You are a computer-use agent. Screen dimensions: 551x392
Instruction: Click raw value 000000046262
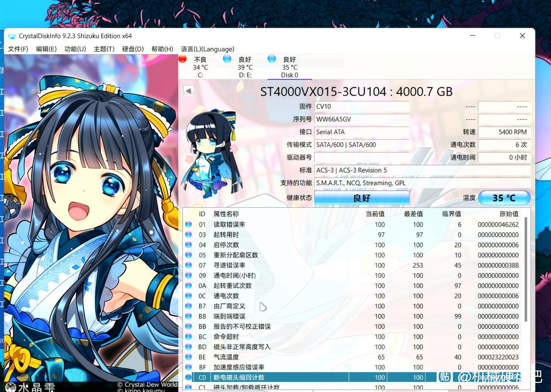pyautogui.click(x=498, y=225)
